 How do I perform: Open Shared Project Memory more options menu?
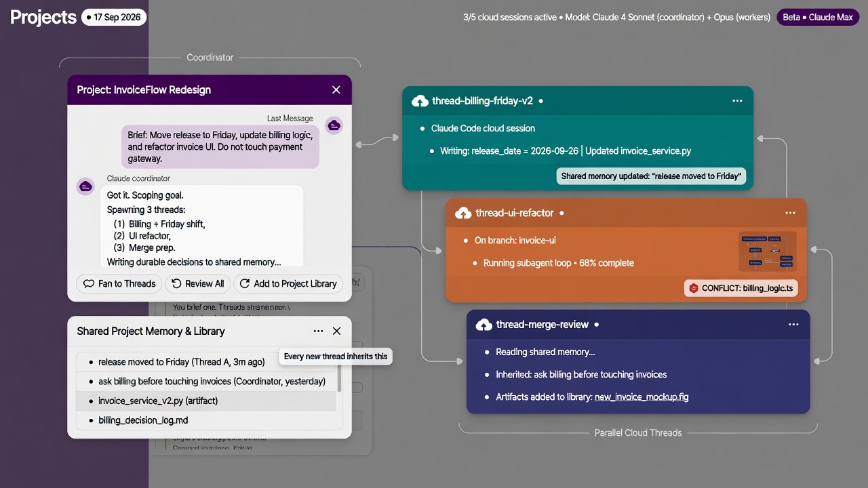pos(318,331)
